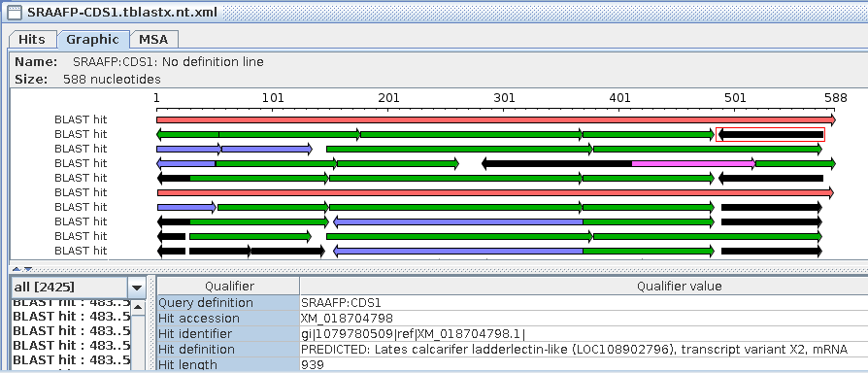The width and height of the screenshot is (868, 373).
Task: Click the 101 ruler position marker
Action: [x=273, y=98]
